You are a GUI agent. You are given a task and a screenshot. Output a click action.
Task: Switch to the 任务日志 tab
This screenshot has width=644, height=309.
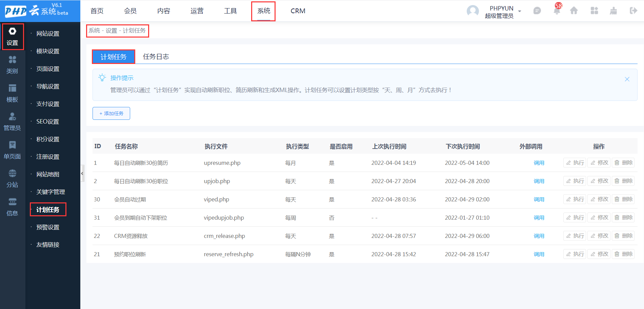pyautogui.click(x=156, y=57)
